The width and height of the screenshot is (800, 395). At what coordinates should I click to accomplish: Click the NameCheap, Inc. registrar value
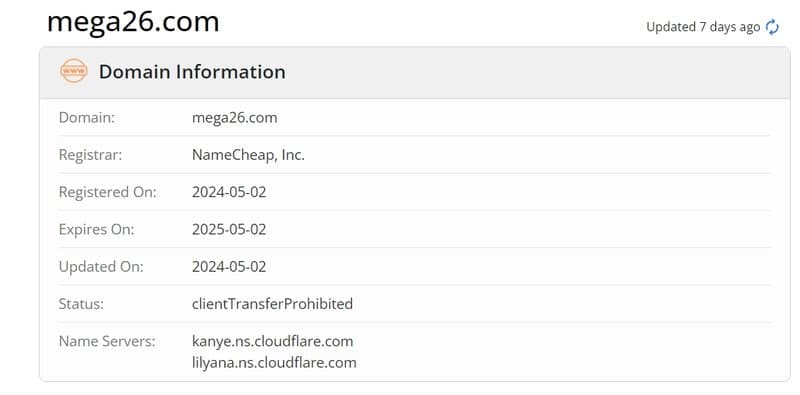(248, 155)
